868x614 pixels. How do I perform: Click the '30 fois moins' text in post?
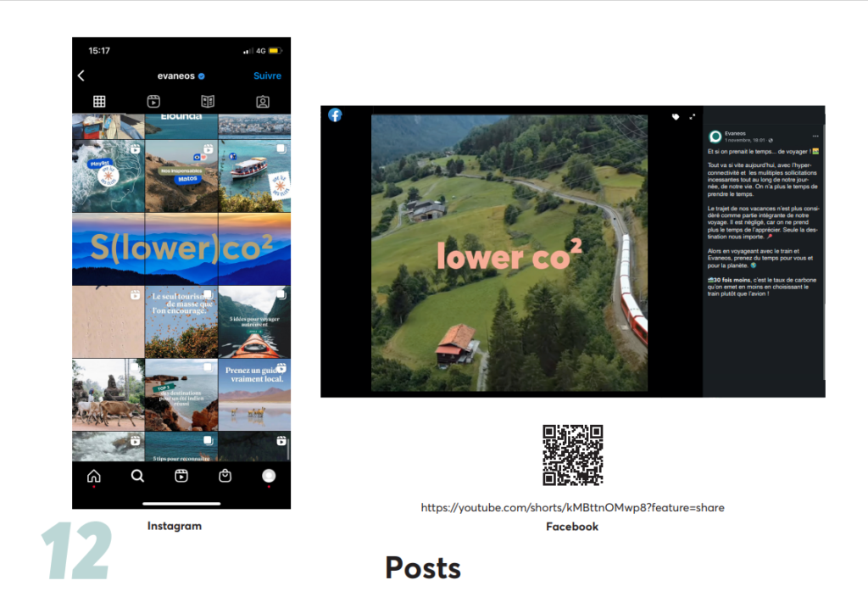[732, 280]
